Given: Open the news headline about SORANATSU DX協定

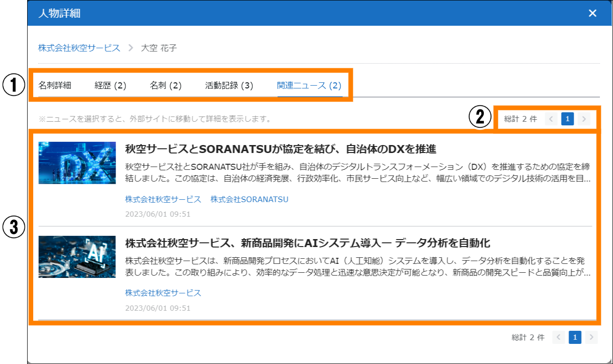Looking at the screenshot, I should click(x=281, y=149).
